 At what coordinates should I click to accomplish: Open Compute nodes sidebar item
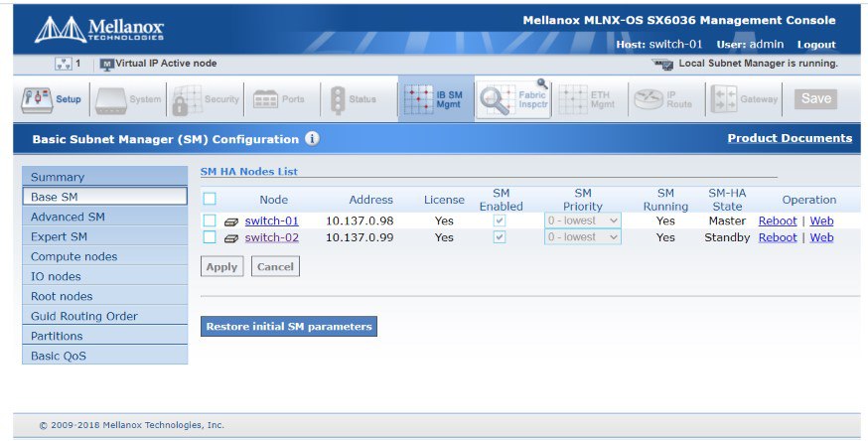click(104, 256)
